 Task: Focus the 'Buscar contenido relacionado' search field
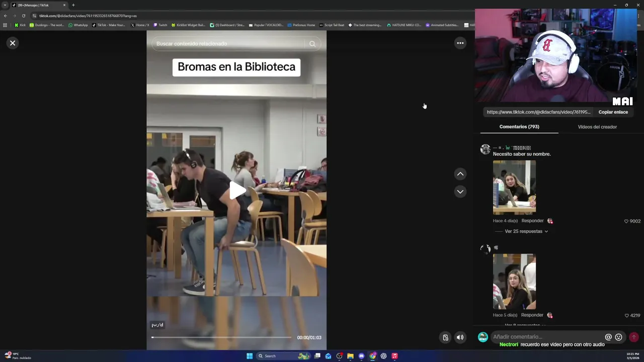pos(229,44)
